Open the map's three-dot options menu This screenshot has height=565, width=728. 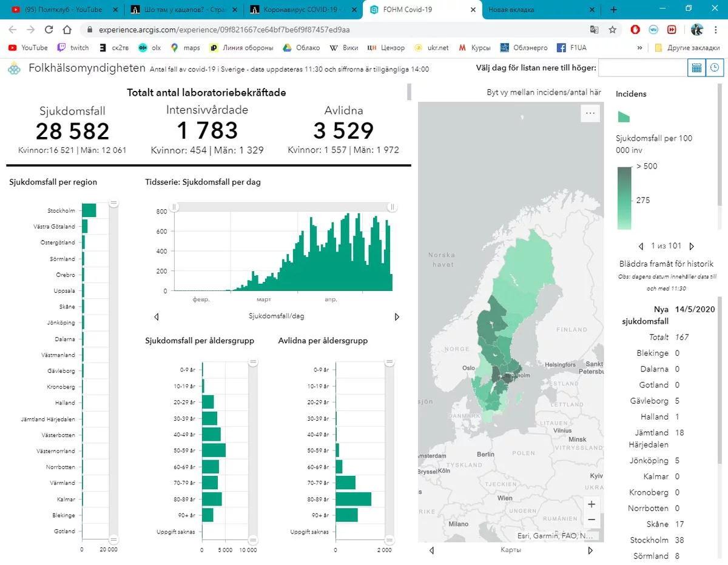(x=590, y=113)
